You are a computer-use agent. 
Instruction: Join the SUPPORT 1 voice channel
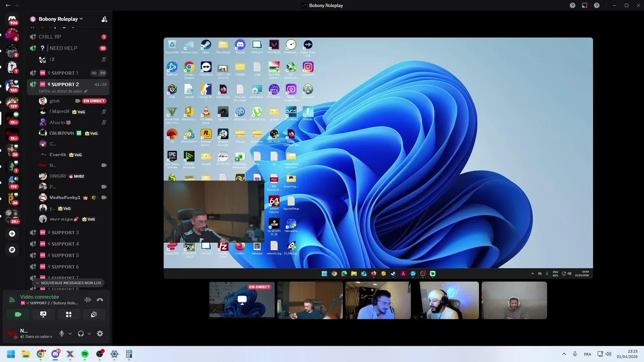click(x=68, y=73)
